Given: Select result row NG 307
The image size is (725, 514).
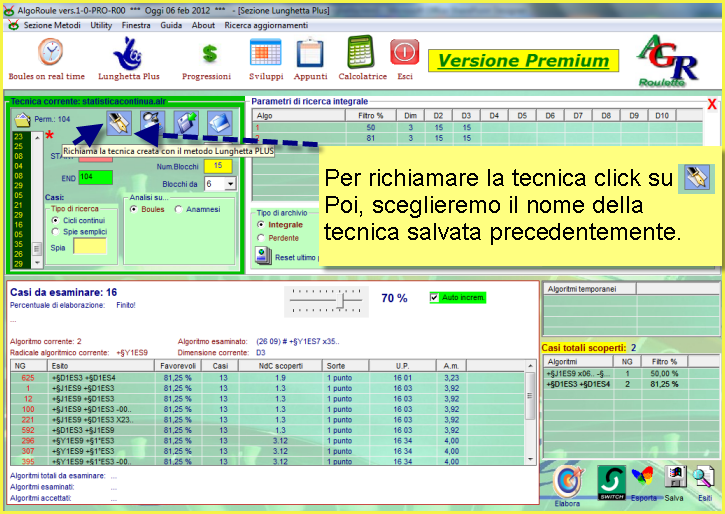Looking at the screenshot, I should pos(268,451).
